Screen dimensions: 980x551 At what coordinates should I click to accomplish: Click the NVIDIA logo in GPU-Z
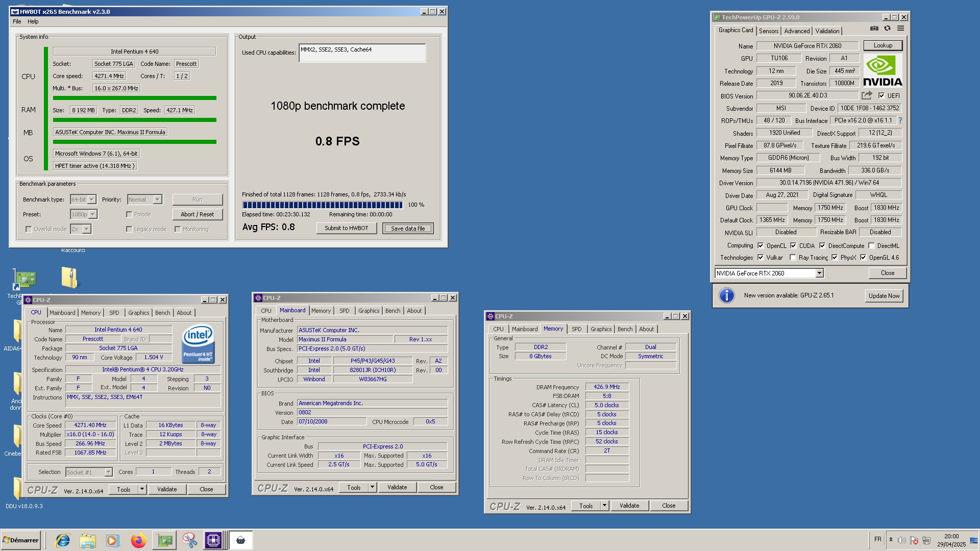[x=883, y=71]
